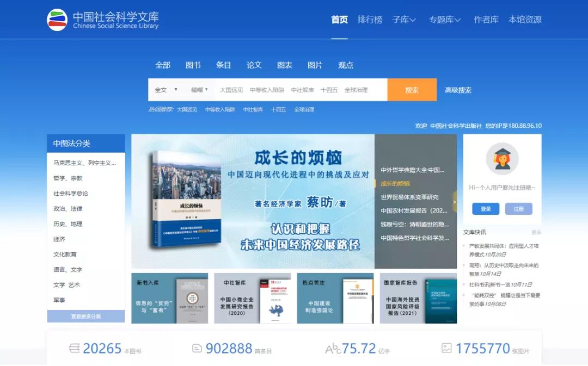The image size is (588, 366).
Task: Open the 国家智库报告 card
Action: pos(418,298)
